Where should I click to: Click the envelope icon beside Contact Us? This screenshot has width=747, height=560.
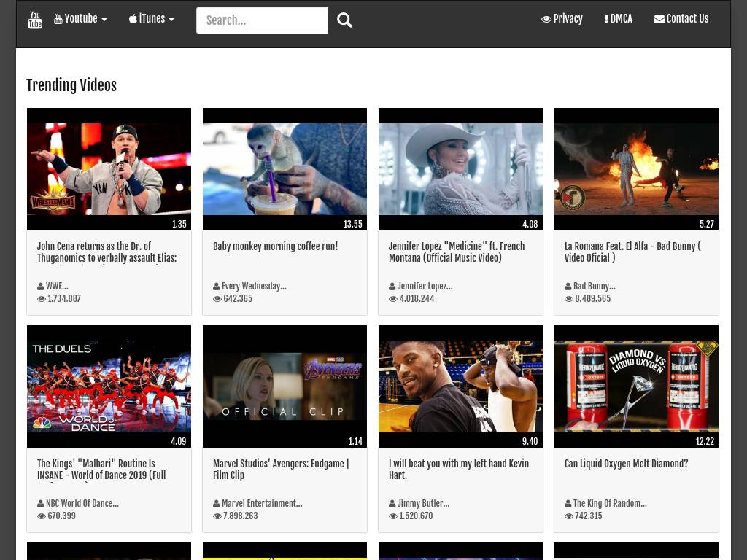(659, 19)
